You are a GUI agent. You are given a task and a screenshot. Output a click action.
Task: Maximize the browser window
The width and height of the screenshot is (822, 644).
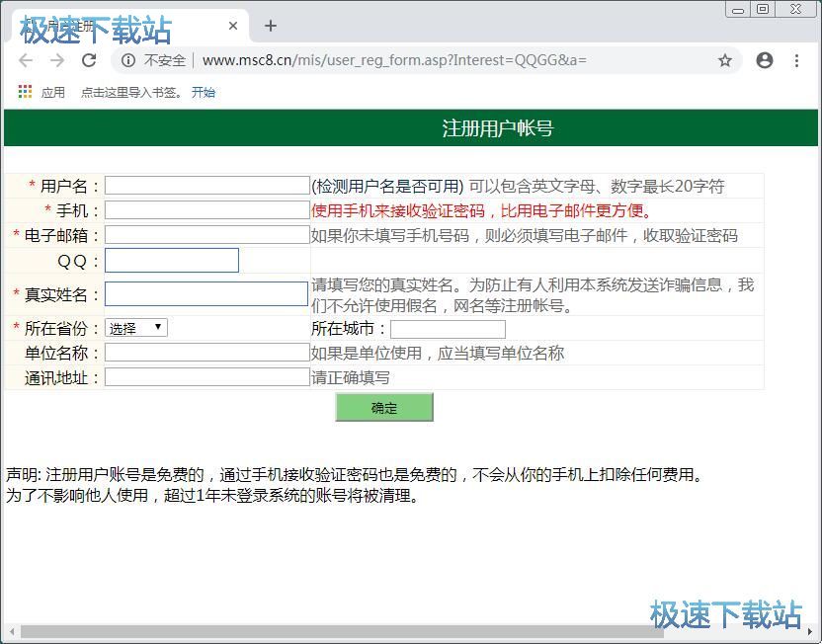[x=764, y=10]
